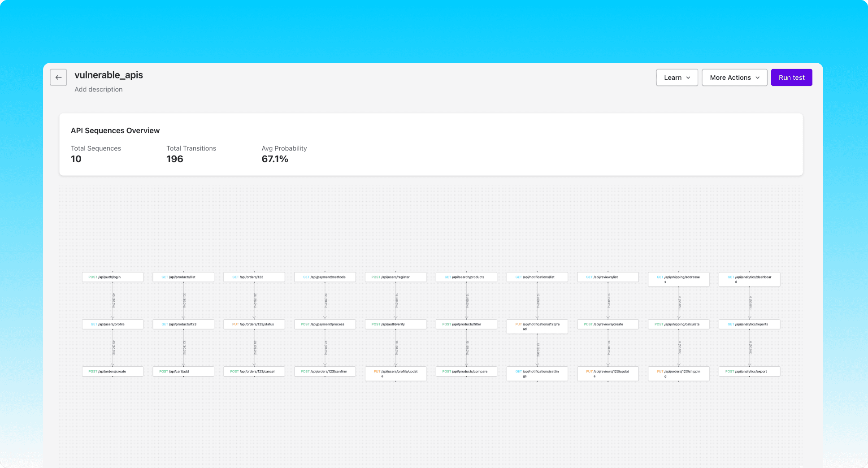Screen dimensions: 868x468
Task: Click the 12 (60.0%) edge below notifications/list
Action: pyautogui.click(x=538, y=300)
